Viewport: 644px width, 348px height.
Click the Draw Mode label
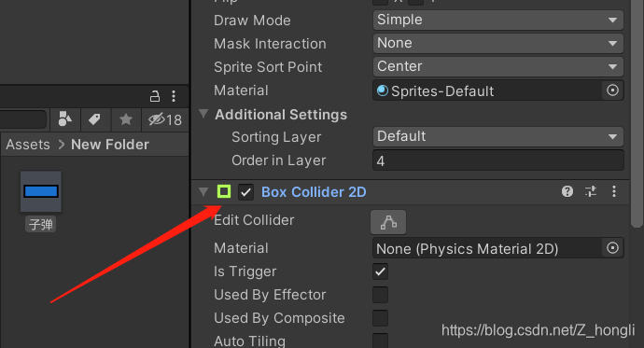[x=252, y=21]
